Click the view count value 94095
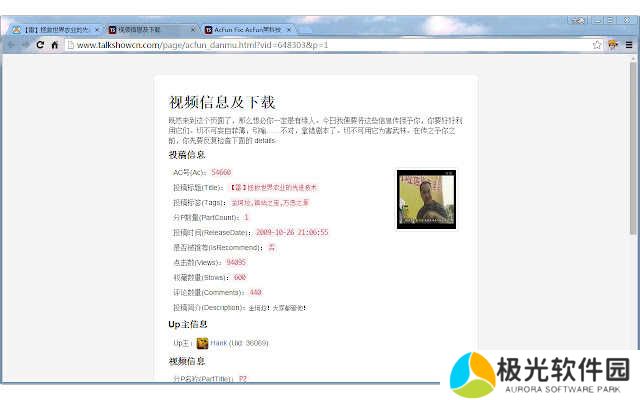 click(x=236, y=262)
